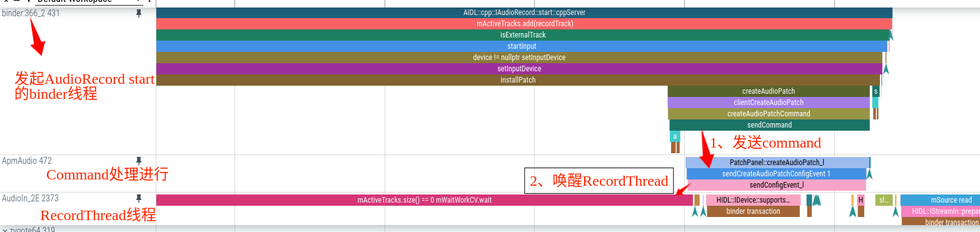Click the 'sl...' slice
This screenshot has height=232, width=980.
tap(884, 200)
